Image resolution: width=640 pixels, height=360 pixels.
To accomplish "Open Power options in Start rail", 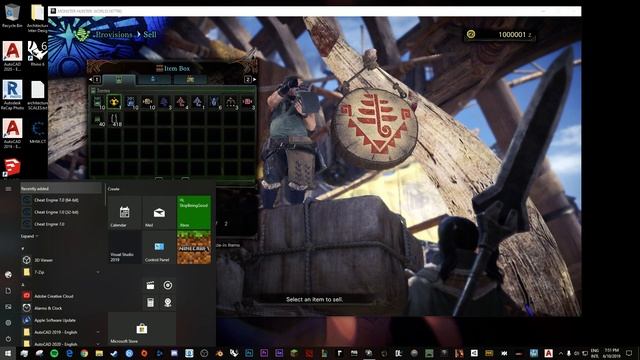I will pyautogui.click(x=8, y=338).
